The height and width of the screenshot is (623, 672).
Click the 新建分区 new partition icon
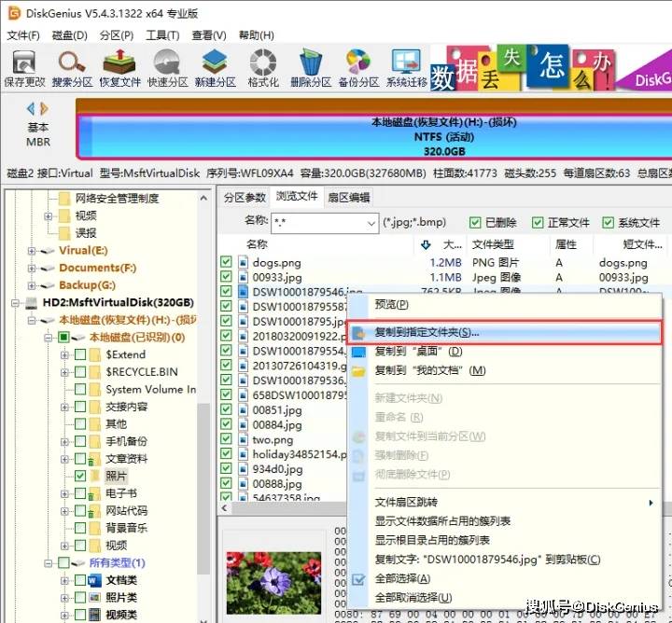pyautogui.click(x=215, y=67)
